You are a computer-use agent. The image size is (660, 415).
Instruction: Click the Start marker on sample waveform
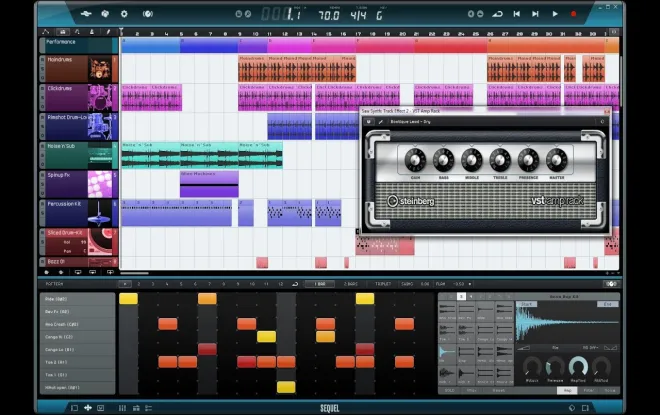(x=527, y=304)
